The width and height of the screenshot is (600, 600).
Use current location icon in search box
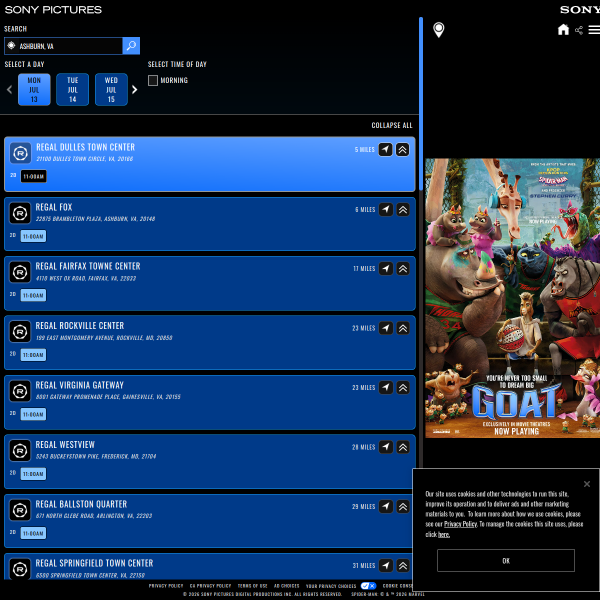coord(11,46)
